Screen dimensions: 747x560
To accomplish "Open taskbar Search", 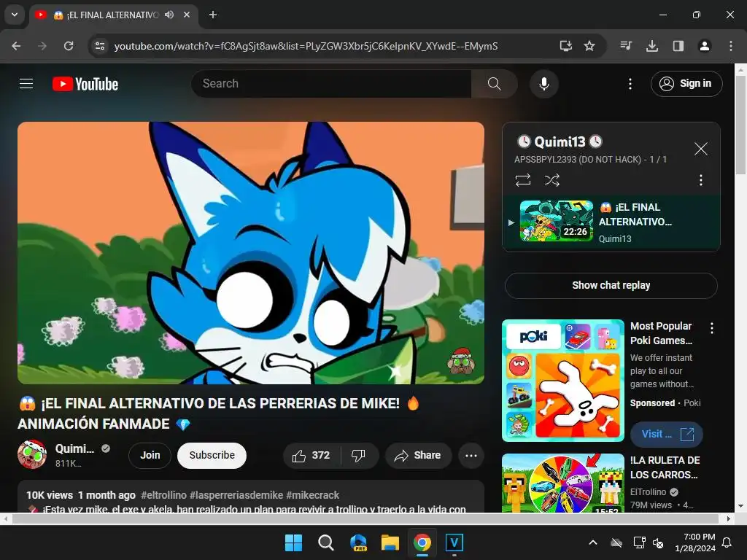I will (326, 542).
